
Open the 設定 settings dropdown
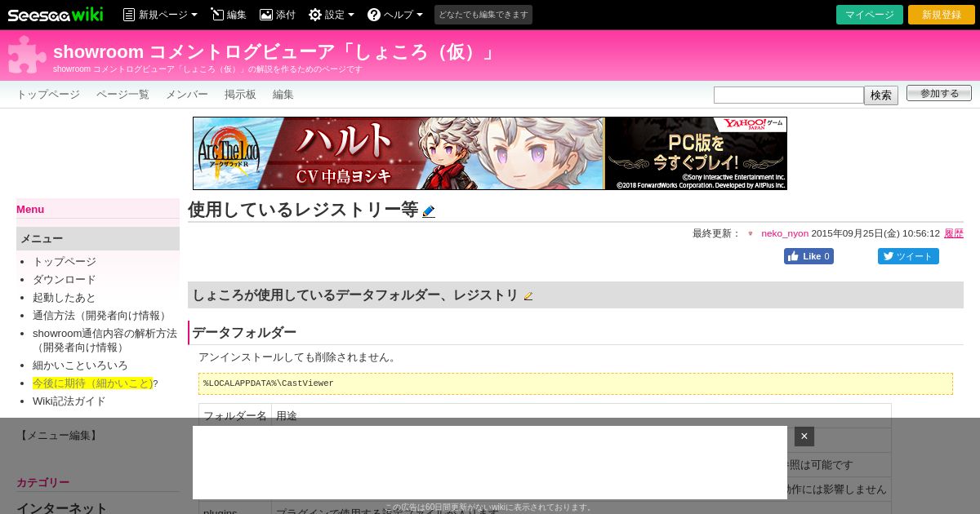[x=331, y=15]
